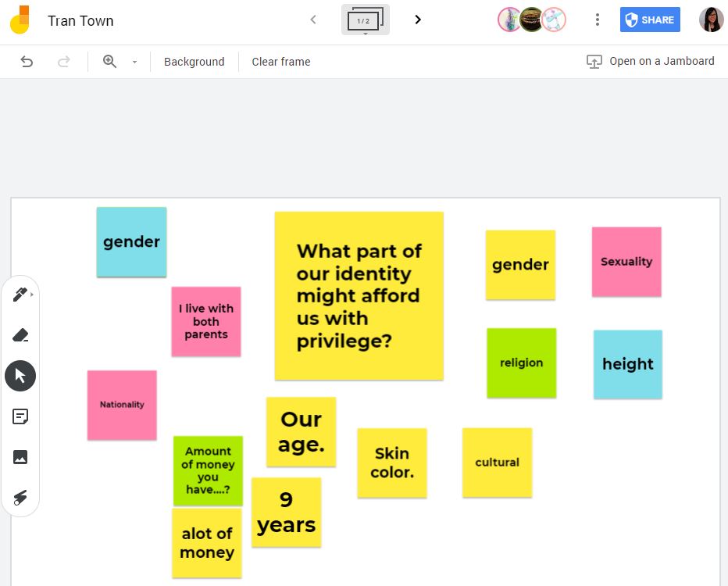Open the Background options

(194, 62)
